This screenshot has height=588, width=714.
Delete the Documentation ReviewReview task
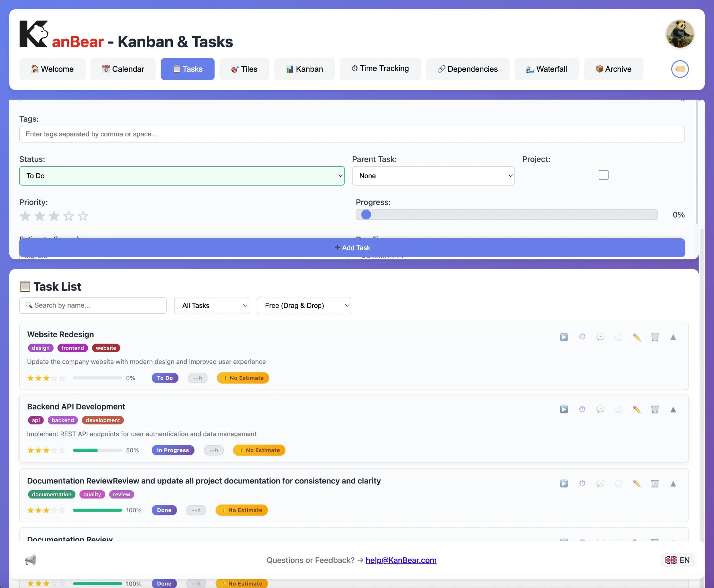[655, 483]
